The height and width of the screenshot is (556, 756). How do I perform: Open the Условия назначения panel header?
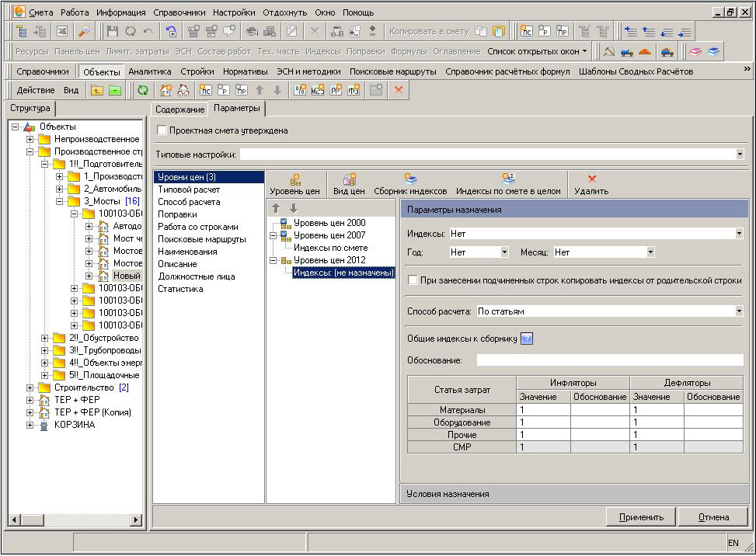[x=574, y=494]
